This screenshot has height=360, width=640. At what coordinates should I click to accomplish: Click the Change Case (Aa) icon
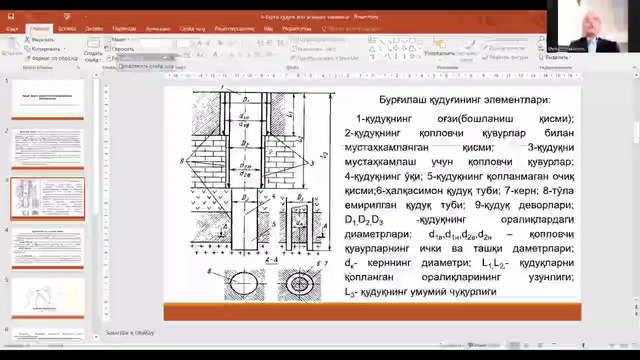tap(200, 55)
